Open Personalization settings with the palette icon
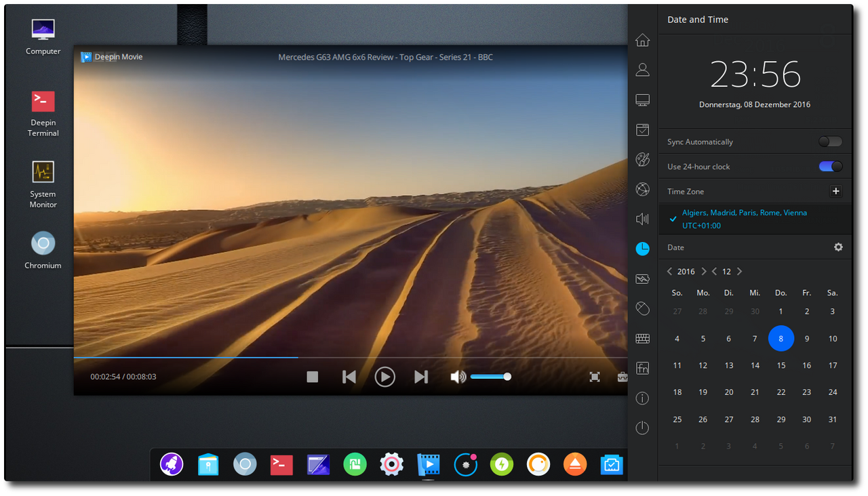This screenshot has height=496, width=868. point(642,159)
